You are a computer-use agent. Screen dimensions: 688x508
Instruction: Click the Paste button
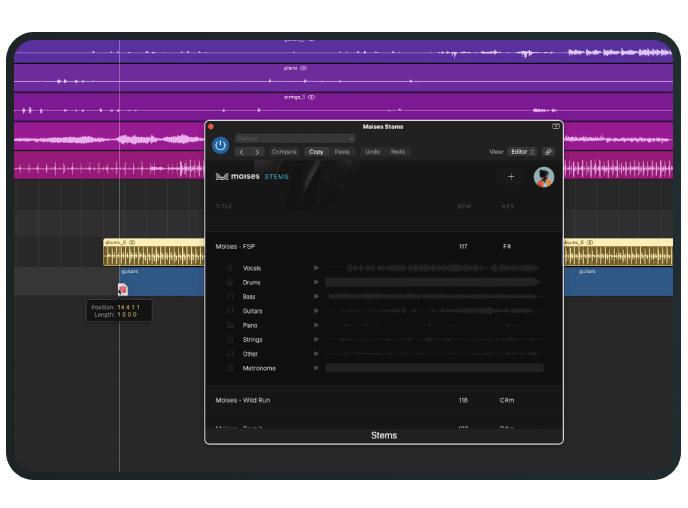(342, 152)
